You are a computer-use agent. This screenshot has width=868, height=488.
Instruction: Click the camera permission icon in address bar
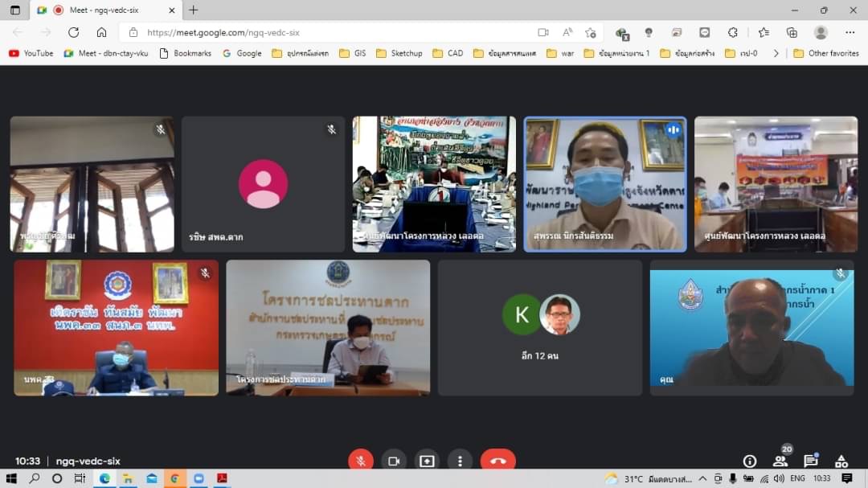point(543,33)
